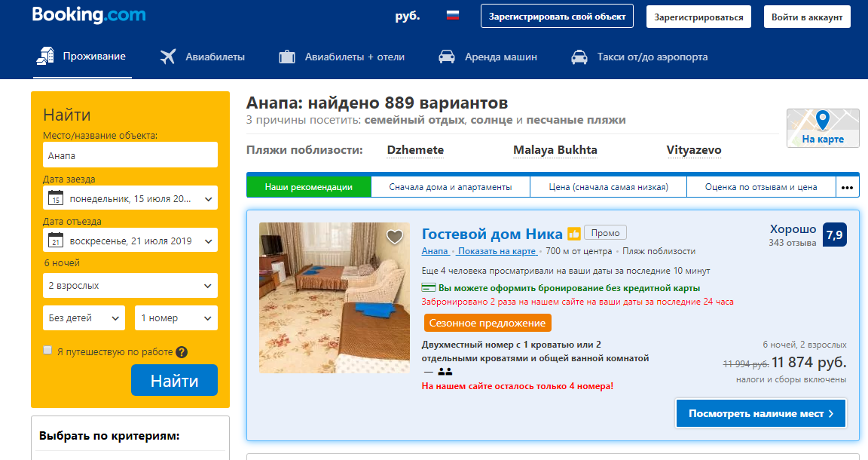The width and height of the screenshot is (868, 460).
Task: Click the check-out calendar icon
Action: (x=55, y=240)
